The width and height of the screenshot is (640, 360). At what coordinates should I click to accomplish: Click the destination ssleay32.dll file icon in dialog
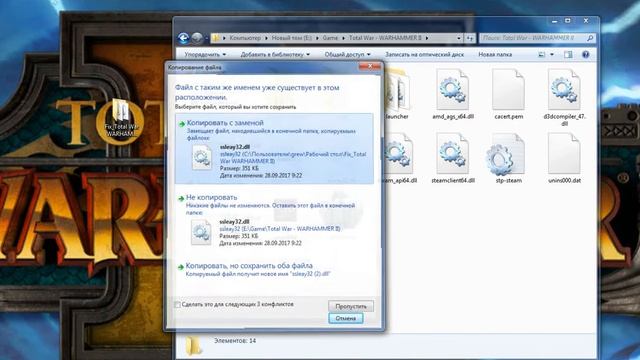click(201, 232)
